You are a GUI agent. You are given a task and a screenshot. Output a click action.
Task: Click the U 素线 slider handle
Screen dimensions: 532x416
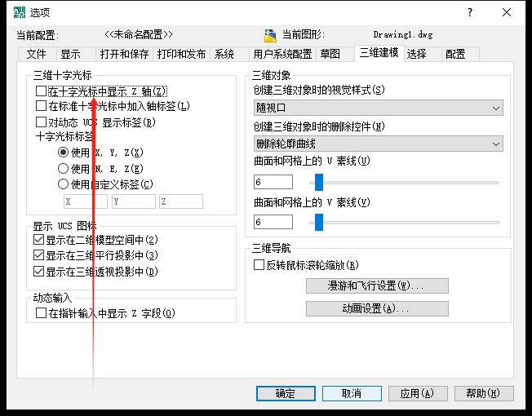click(319, 182)
